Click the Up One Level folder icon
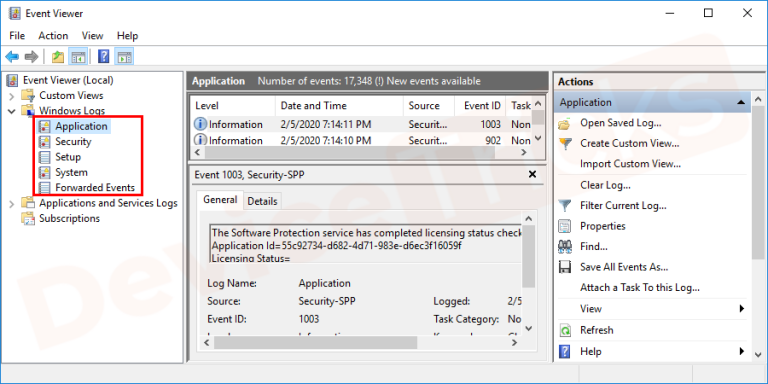Screen dimensions: 768x384 point(58,57)
